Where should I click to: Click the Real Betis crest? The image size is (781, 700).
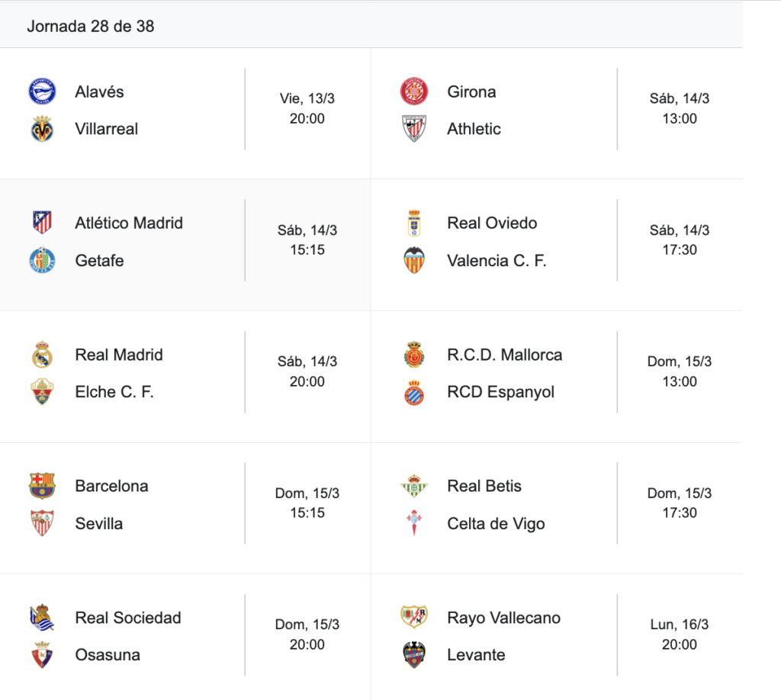pyautogui.click(x=414, y=486)
